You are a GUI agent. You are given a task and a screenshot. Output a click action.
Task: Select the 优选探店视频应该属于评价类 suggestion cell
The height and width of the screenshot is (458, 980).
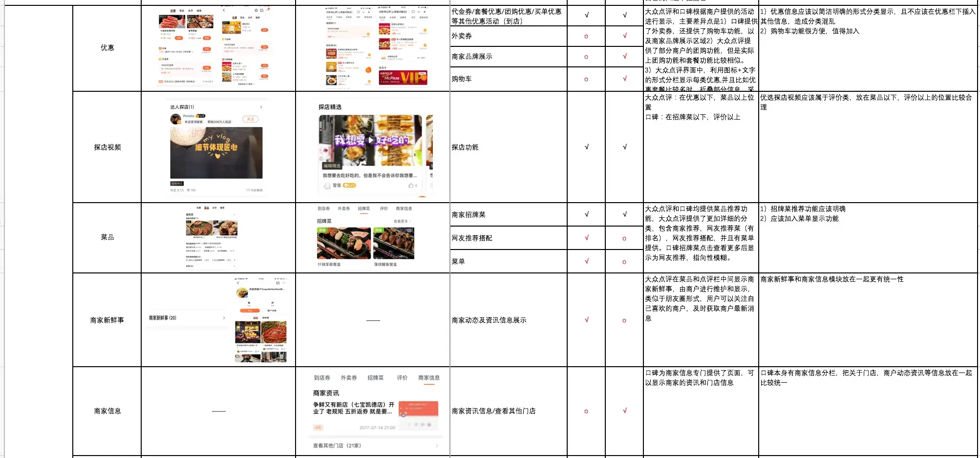pos(868,147)
